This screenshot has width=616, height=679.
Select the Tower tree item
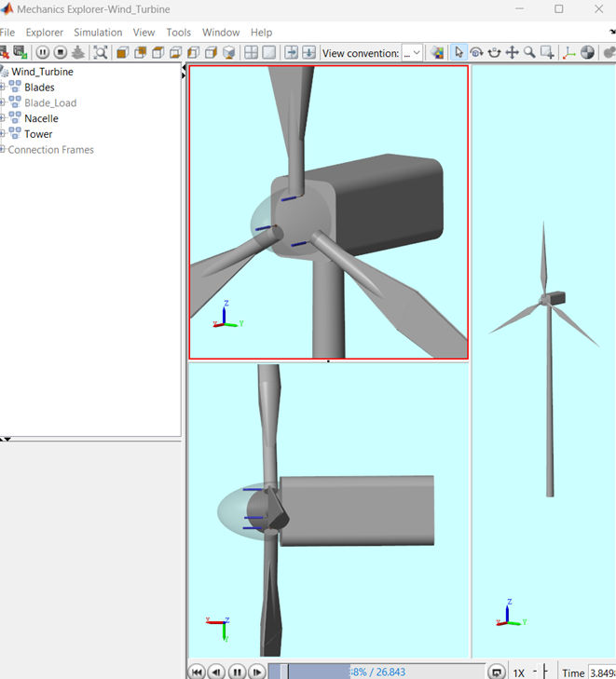pyautogui.click(x=38, y=134)
